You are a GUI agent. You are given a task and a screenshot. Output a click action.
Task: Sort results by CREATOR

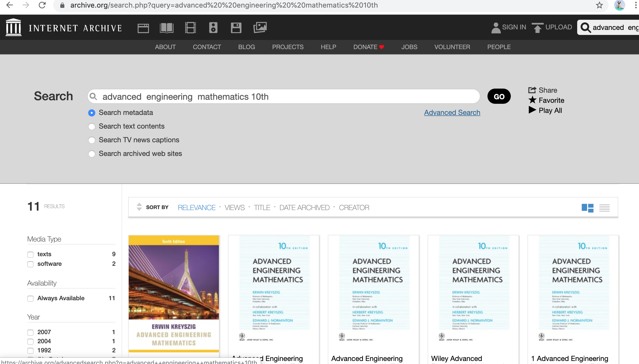(x=354, y=208)
